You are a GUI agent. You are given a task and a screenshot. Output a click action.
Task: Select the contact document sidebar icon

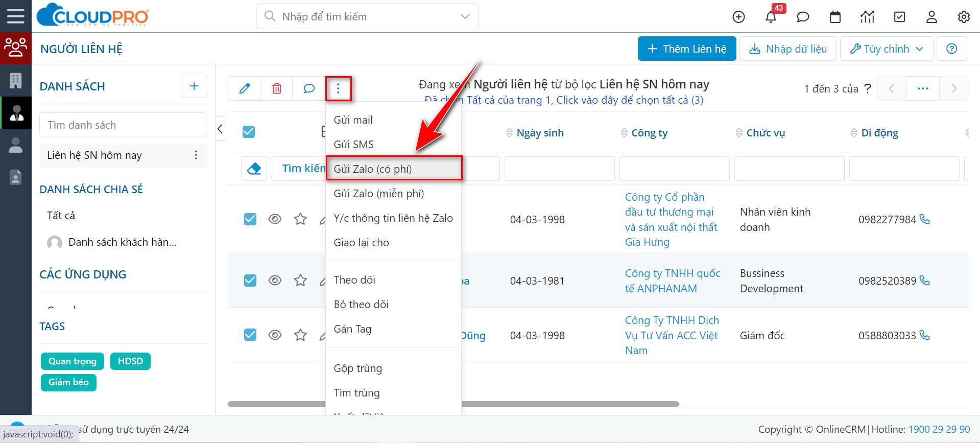tap(16, 177)
